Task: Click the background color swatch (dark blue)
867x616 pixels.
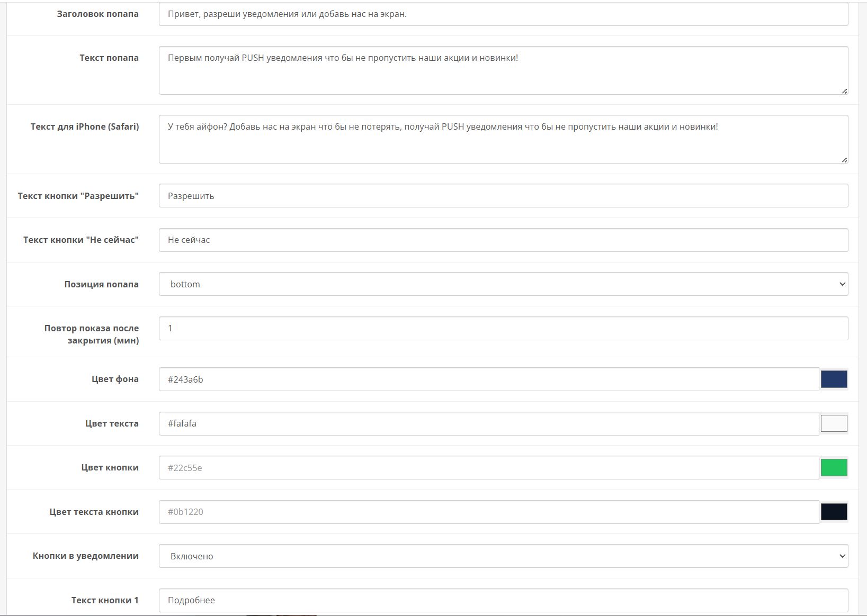Action: click(834, 379)
